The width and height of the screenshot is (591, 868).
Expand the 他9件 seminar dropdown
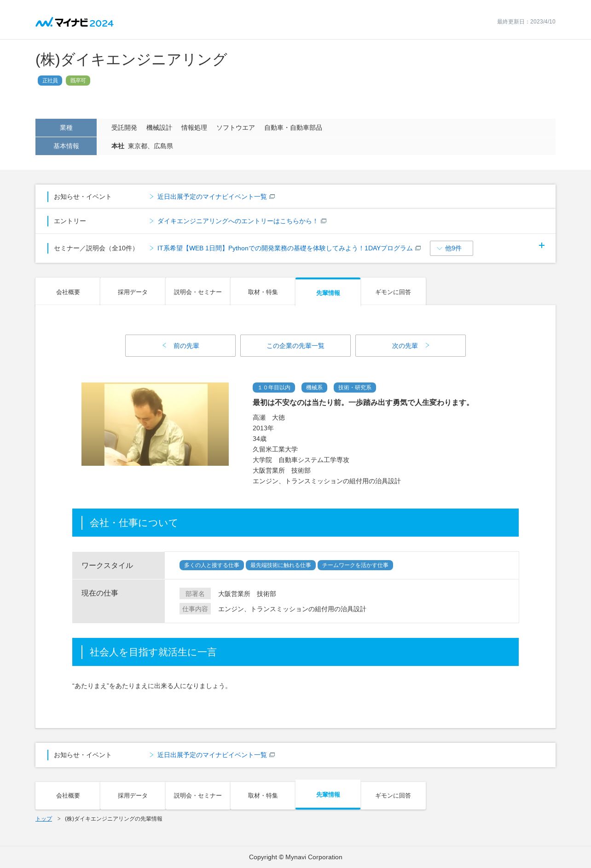pyautogui.click(x=451, y=248)
